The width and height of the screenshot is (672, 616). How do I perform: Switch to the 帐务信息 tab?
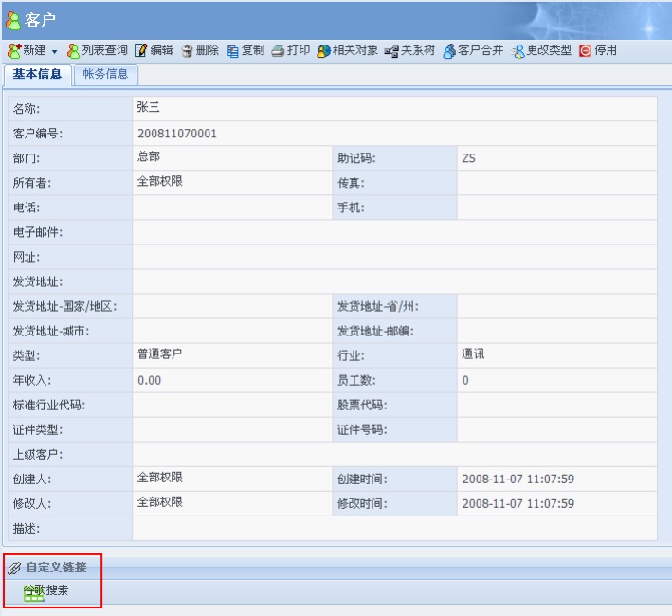point(105,74)
